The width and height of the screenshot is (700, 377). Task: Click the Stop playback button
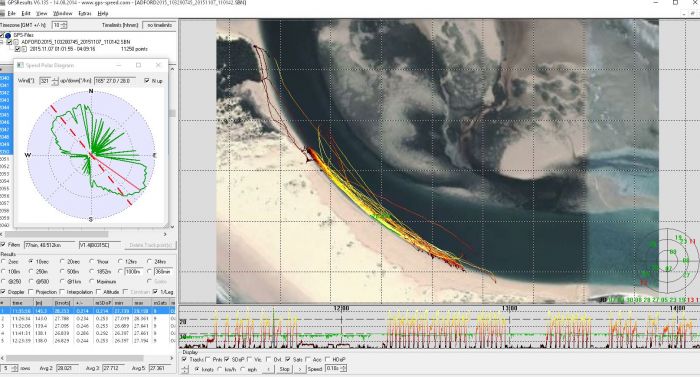[x=284, y=369]
